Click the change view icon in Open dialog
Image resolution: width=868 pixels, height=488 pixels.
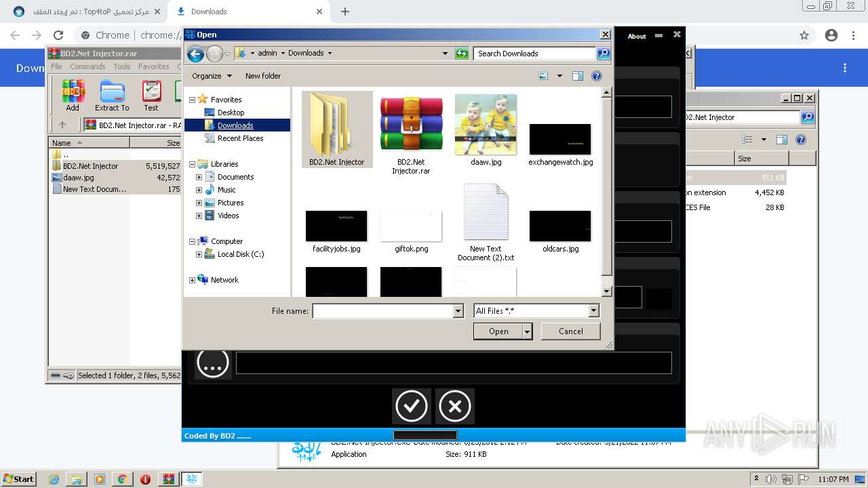(x=543, y=76)
